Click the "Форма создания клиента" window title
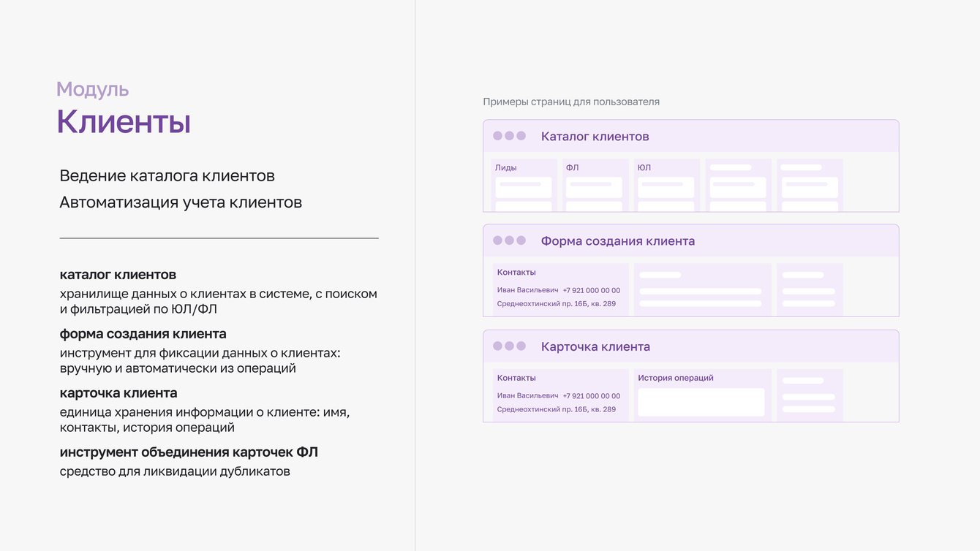980x551 pixels. click(618, 241)
